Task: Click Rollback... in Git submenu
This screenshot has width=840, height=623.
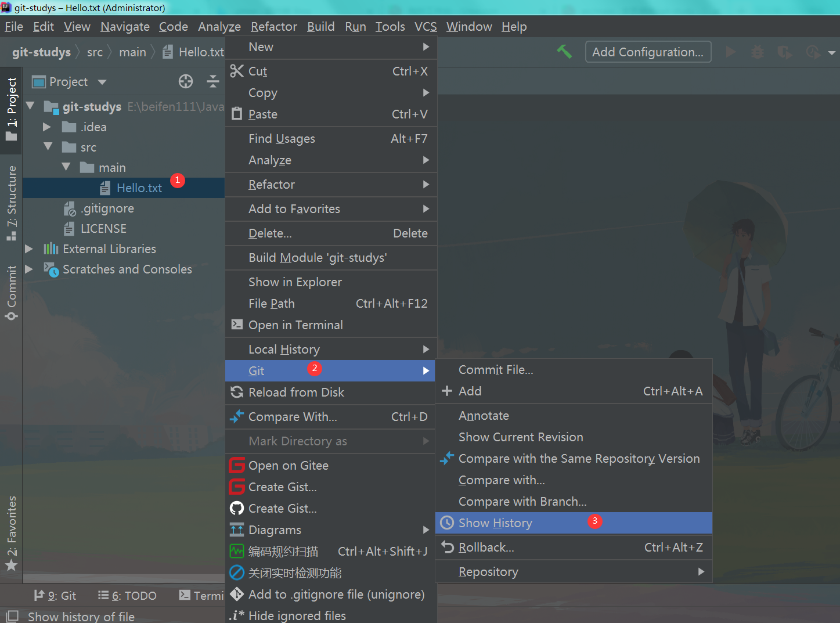Action: point(574,548)
